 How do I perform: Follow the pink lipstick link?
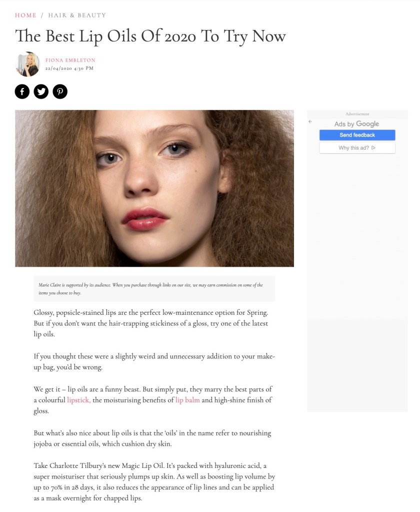[78, 400]
